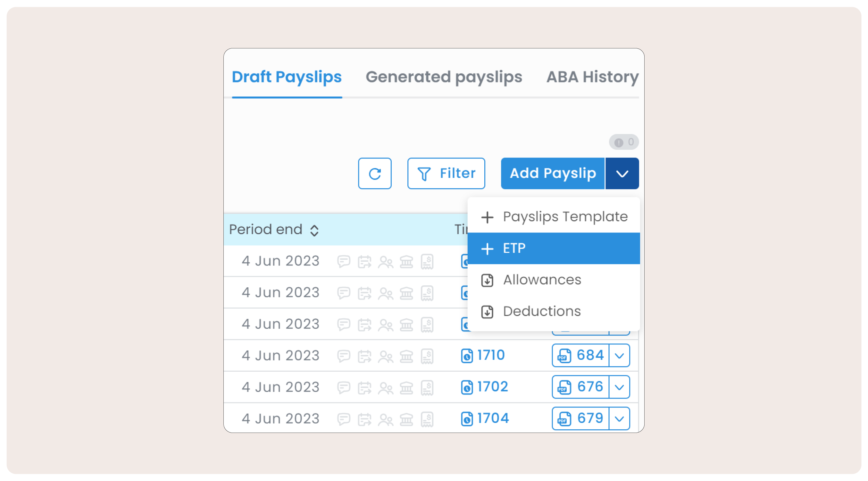Click the receipt icon in last row

click(x=427, y=419)
